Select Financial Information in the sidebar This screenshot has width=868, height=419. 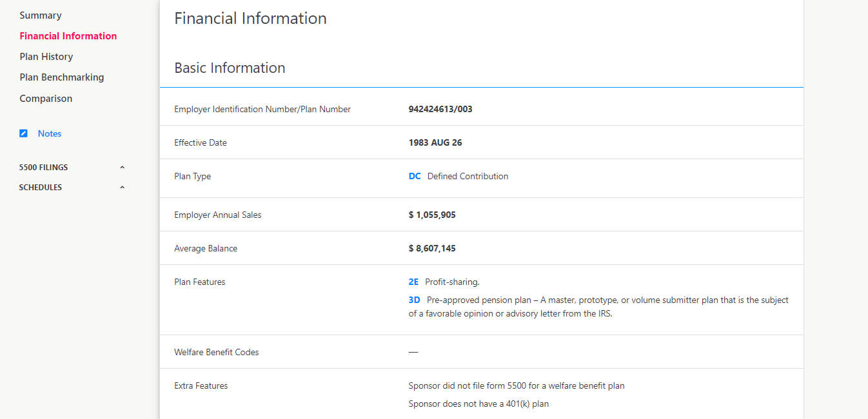click(68, 36)
